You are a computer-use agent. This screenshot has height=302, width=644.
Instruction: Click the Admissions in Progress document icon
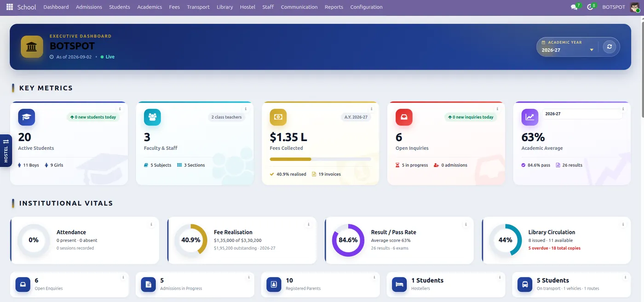149,285
